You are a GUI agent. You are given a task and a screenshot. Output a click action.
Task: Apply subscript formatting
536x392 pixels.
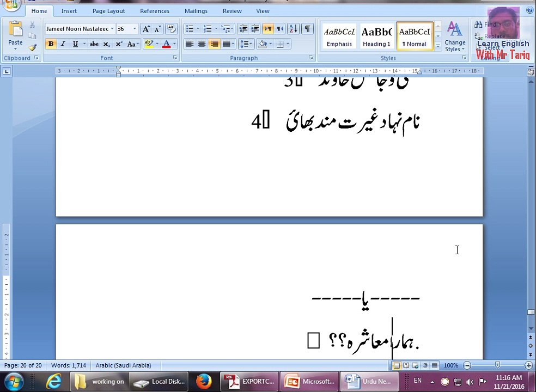point(106,44)
